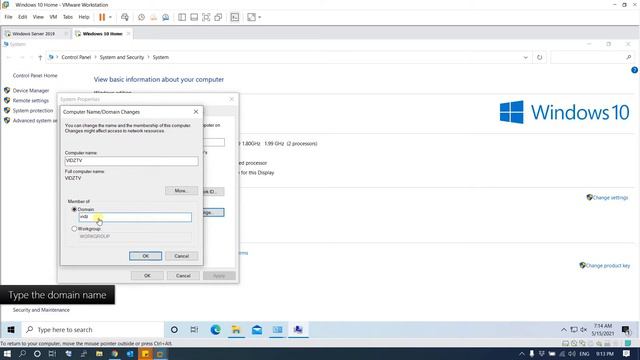Screen dimensions: 640x360
Task: Launch Microsoft Edge from guest taskbar
Action: tap(216, 330)
